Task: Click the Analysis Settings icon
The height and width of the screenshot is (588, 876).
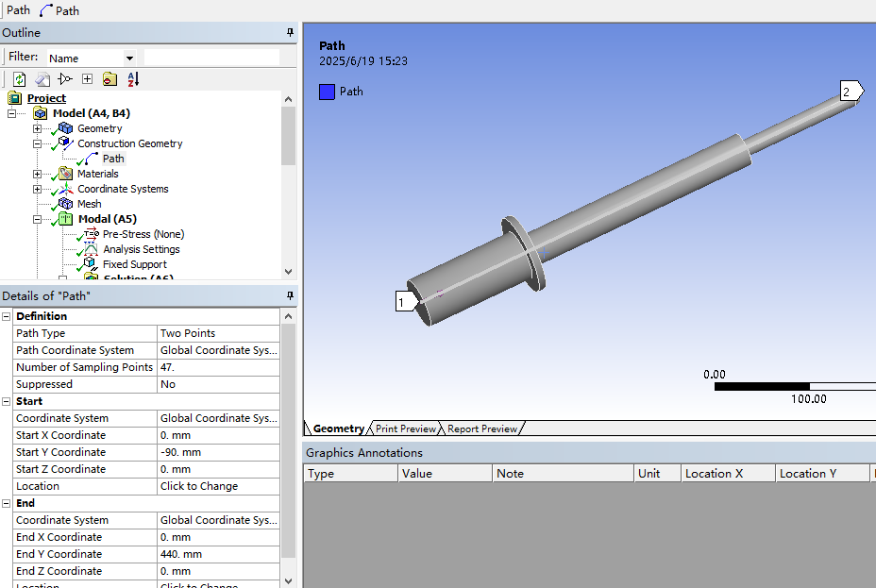Action: point(91,249)
